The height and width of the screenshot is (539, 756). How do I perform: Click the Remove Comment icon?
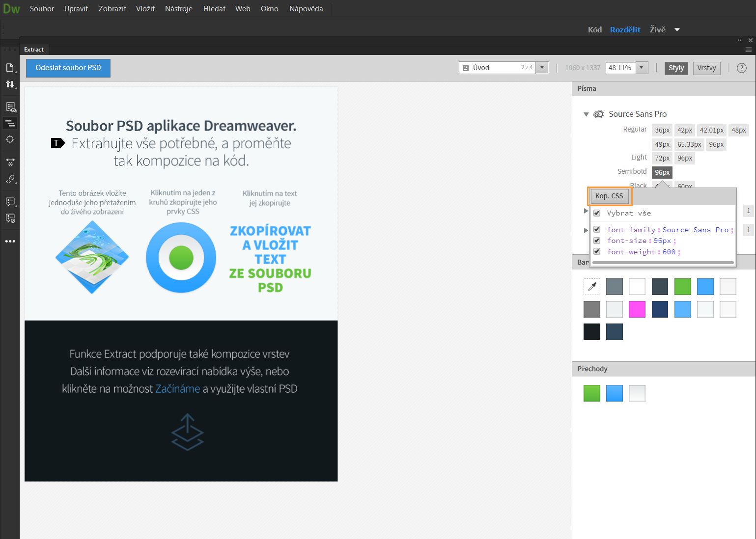click(x=10, y=218)
